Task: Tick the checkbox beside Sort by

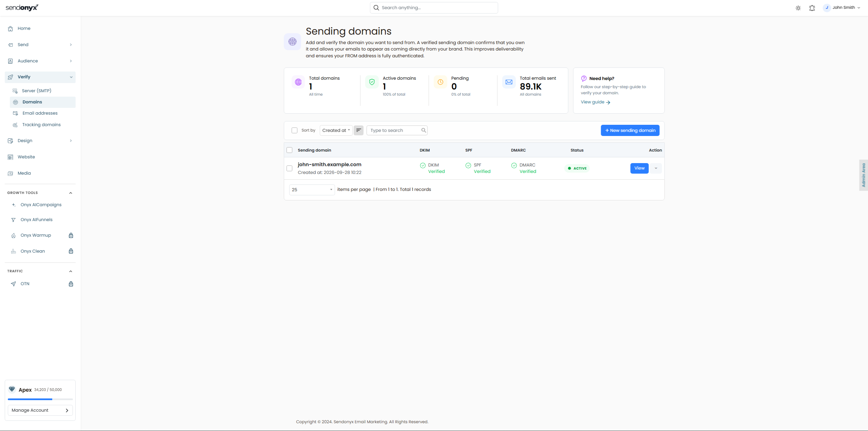Action: click(x=294, y=130)
